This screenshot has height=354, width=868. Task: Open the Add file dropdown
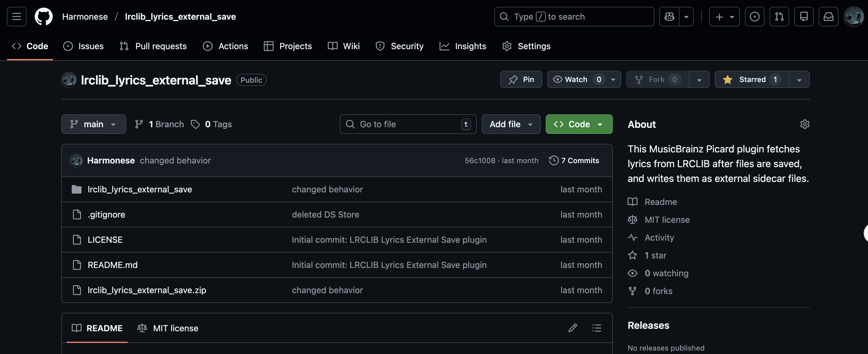511,124
